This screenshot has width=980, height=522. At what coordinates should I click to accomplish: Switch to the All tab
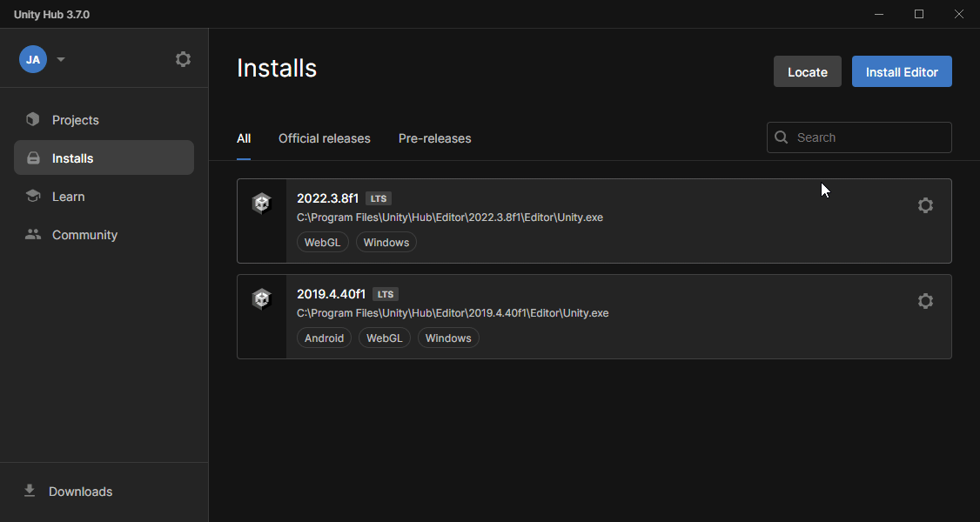244,137
